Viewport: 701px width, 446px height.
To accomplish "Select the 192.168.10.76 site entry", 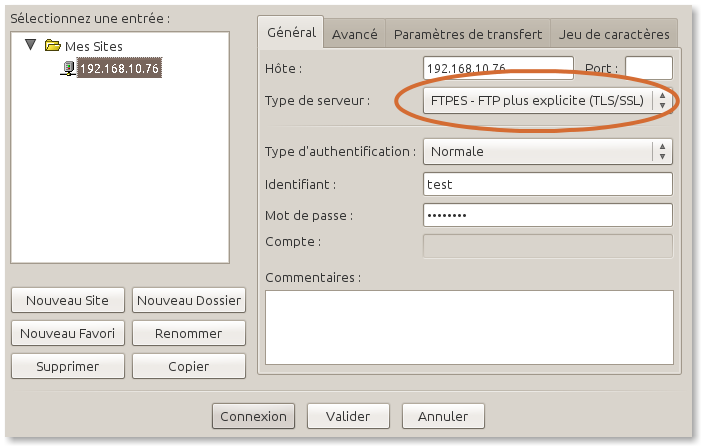I will pos(118,69).
